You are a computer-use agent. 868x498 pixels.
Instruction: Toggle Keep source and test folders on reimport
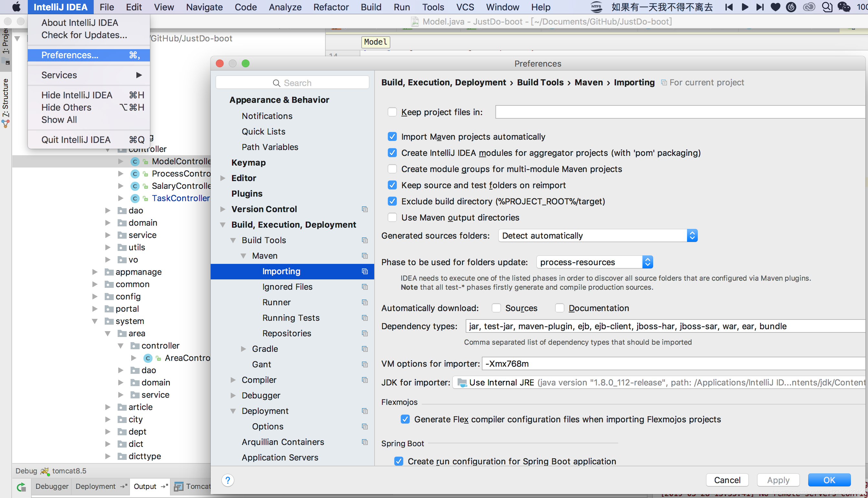point(392,185)
